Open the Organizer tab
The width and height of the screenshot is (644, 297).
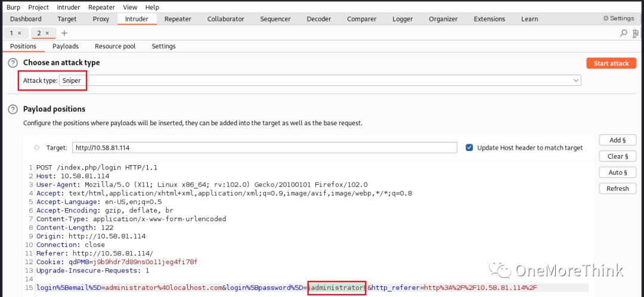pyautogui.click(x=443, y=19)
